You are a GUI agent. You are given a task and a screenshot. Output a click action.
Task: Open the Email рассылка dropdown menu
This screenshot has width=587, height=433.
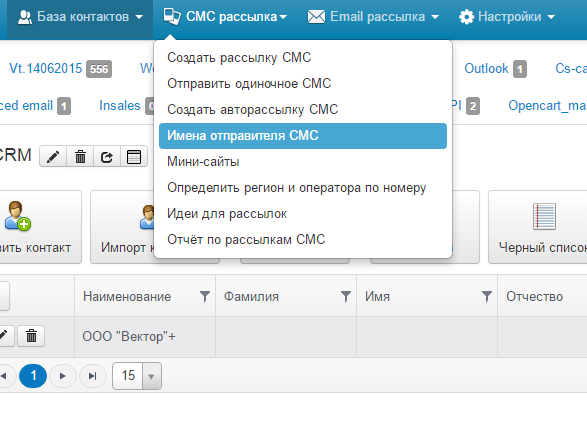373,17
